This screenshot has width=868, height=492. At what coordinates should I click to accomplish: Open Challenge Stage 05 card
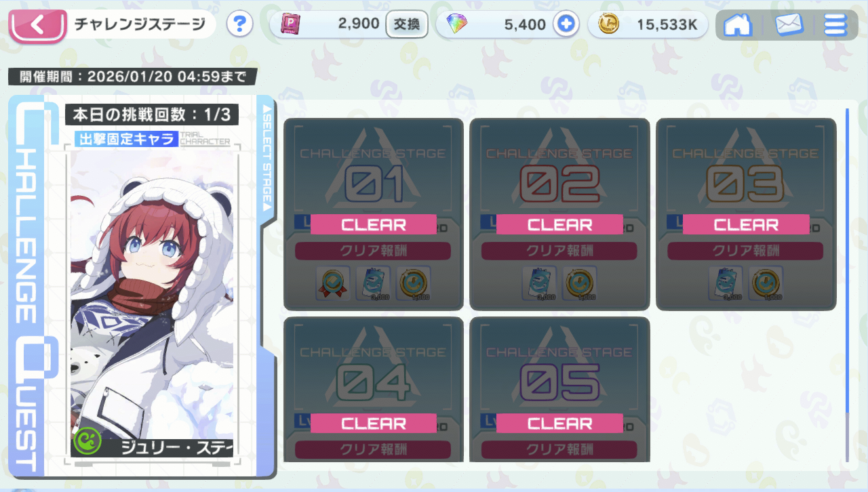click(x=559, y=390)
